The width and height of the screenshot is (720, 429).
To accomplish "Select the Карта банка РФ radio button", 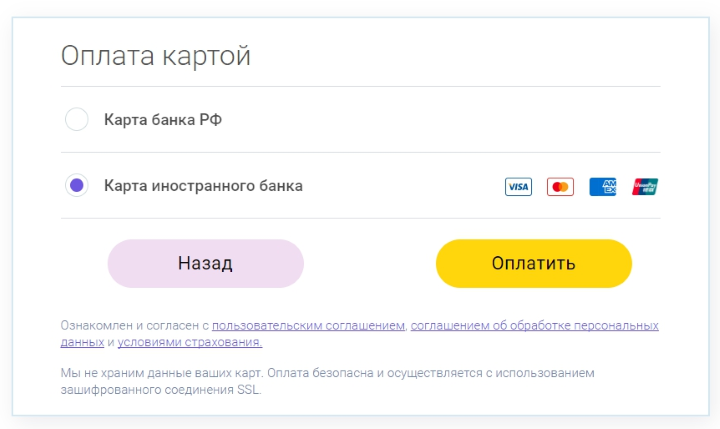I will point(77,119).
